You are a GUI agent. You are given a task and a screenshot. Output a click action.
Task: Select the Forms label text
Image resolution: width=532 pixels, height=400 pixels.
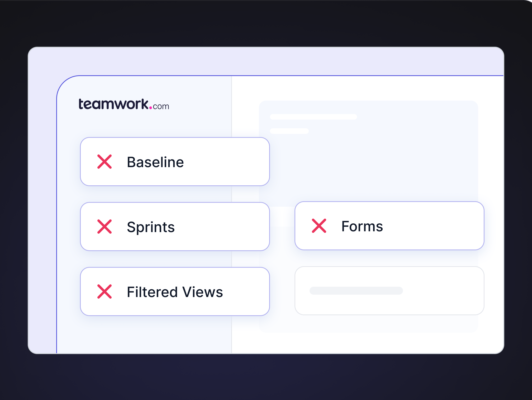tap(362, 226)
